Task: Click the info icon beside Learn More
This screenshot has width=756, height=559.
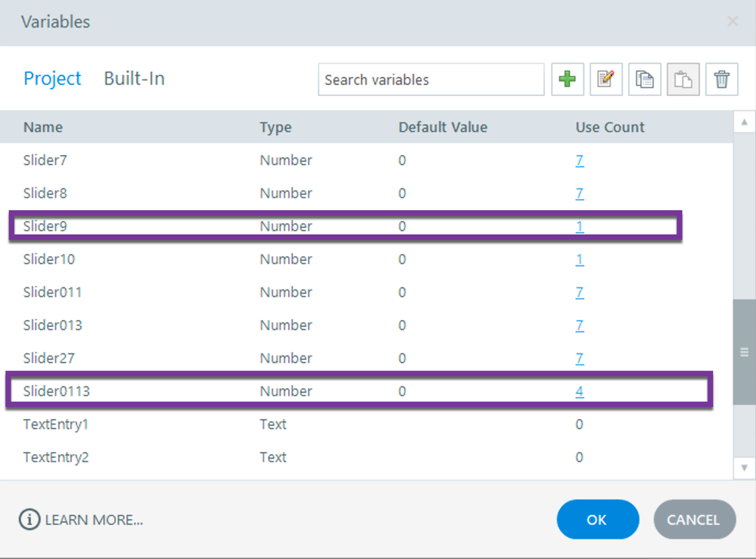Action: (x=29, y=520)
